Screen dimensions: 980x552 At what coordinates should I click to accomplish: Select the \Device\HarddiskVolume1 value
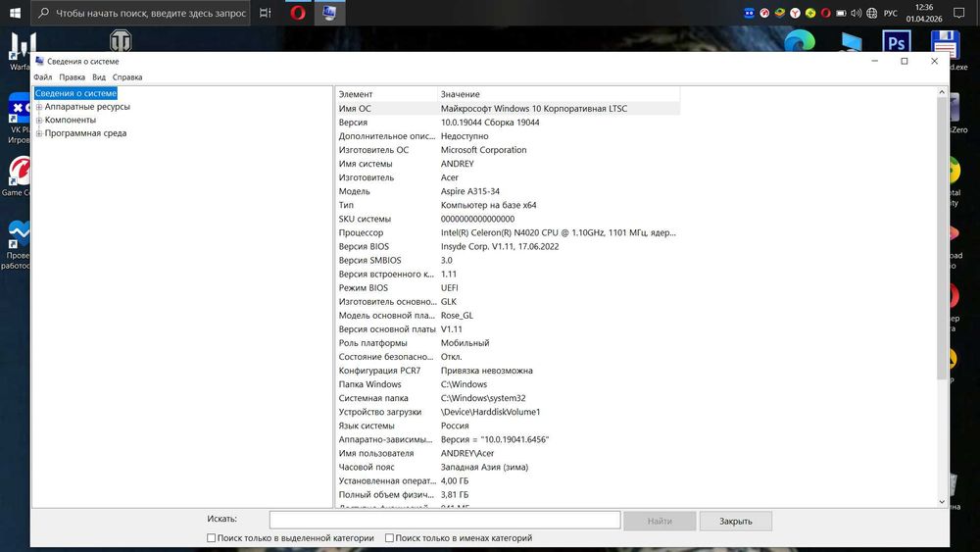(x=491, y=412)
